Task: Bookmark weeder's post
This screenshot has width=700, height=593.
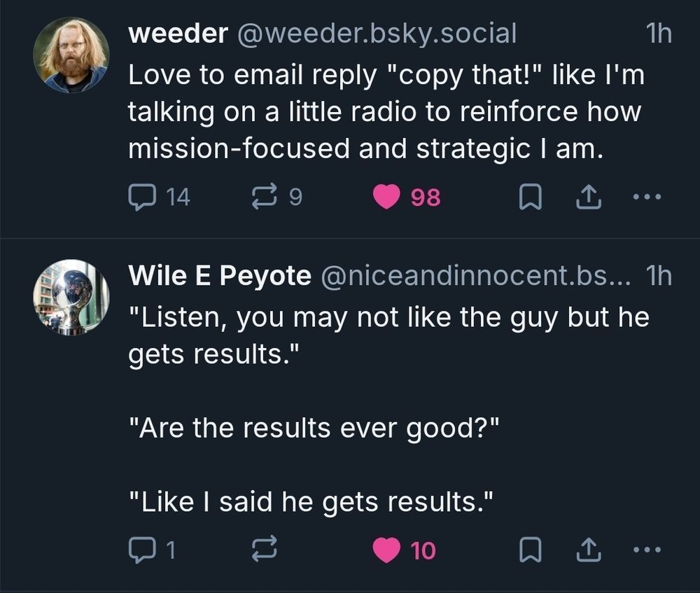Action: pos(532,196)
